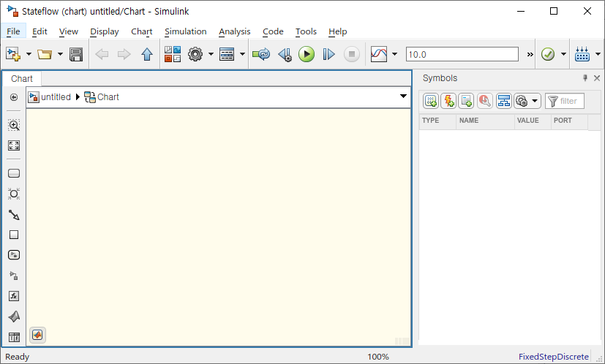Select the Graphical Function fx tool

pos(14,296)
